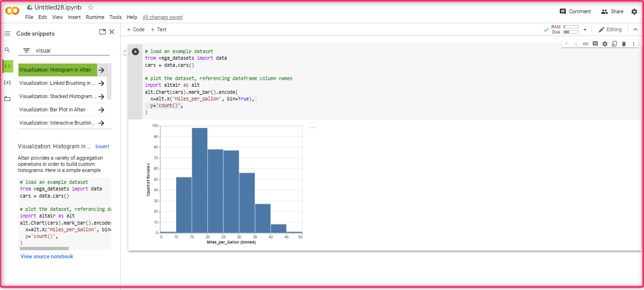
Task: Mirror cell in tab icon
Action: point(614,44)
